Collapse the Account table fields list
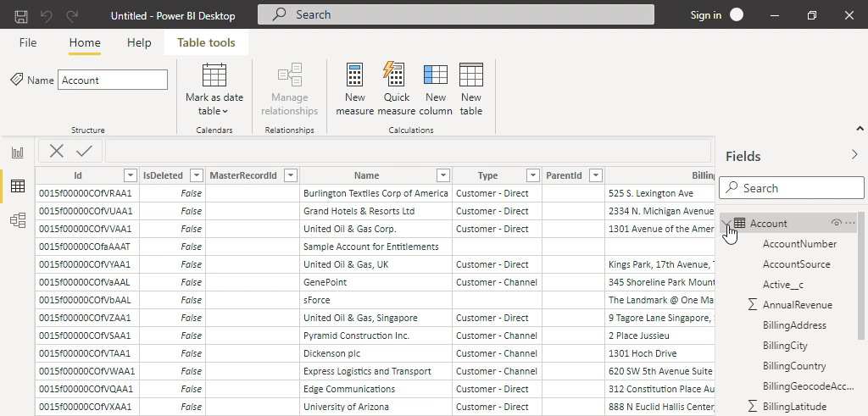This screenshot has height=416, width=868. pos(726,223)
